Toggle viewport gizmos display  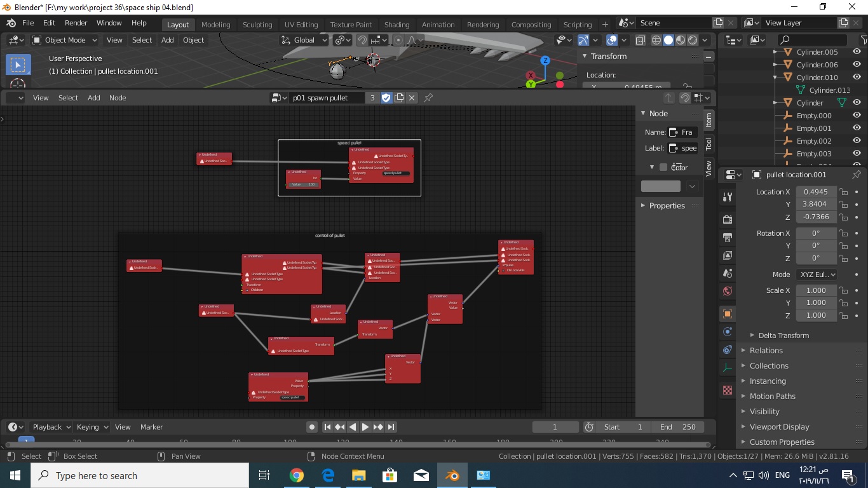pyautogui.click(x=583, y=40)
